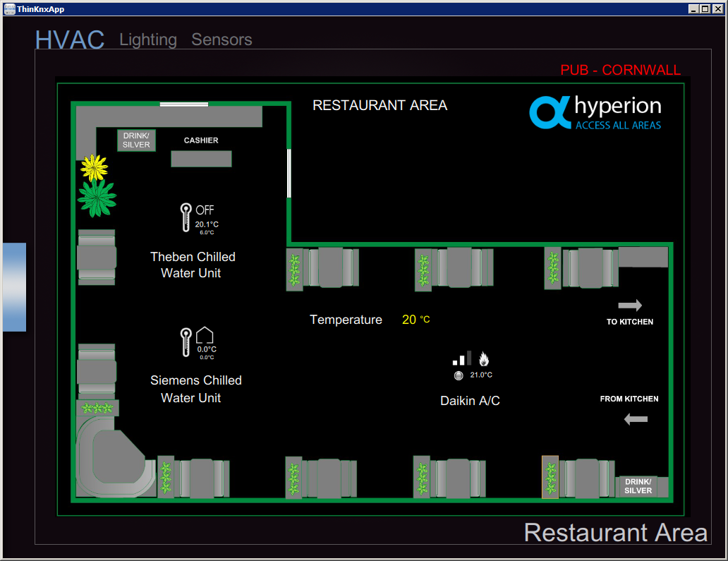Click the Siemens Chilled Water Unit label
The image size is (728, 561).
195,389
